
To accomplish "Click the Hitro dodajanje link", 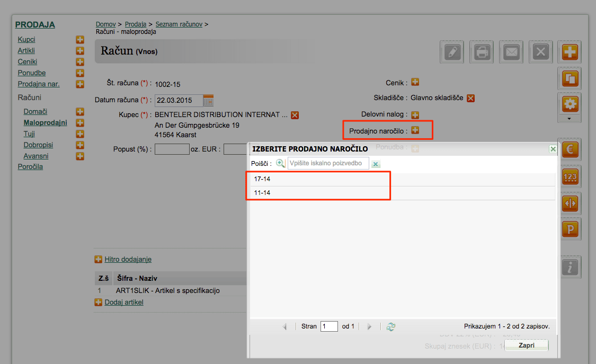I will (128, 260).
